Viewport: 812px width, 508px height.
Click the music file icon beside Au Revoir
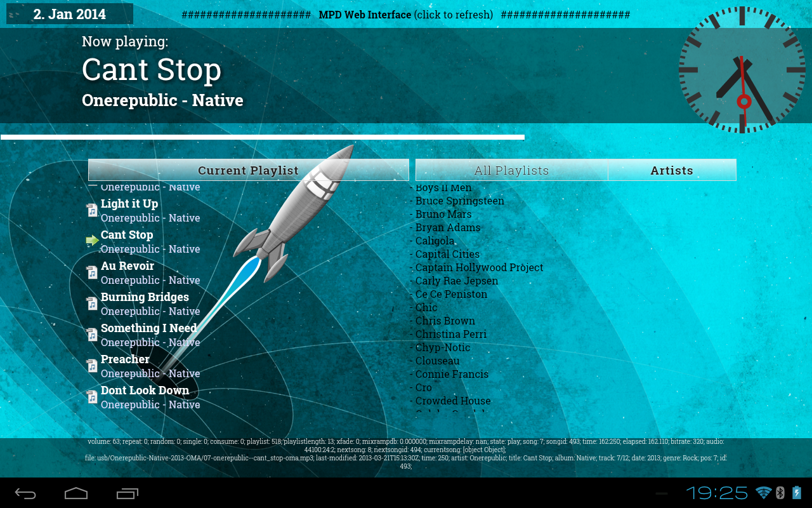pos(93,272)
